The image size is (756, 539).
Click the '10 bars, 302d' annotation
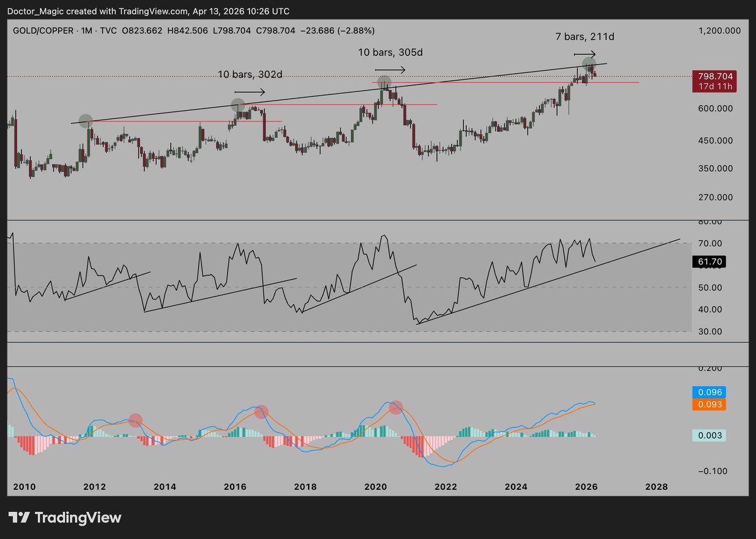pyautogui.click(x=250, y=74)
